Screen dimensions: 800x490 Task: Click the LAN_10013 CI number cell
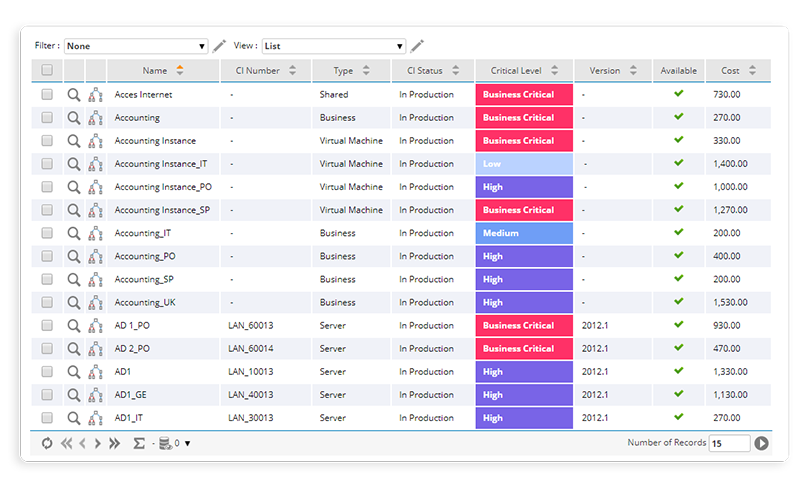(x=251, y=372)
